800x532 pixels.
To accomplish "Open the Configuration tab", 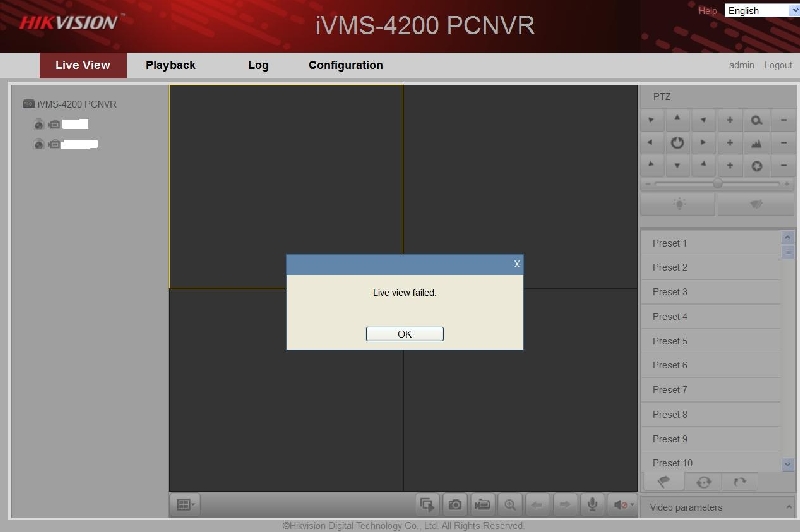I will [346, 65].
